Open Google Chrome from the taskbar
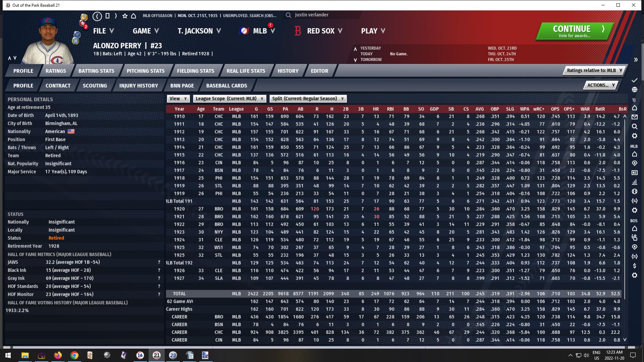 [x=74, y=355]
